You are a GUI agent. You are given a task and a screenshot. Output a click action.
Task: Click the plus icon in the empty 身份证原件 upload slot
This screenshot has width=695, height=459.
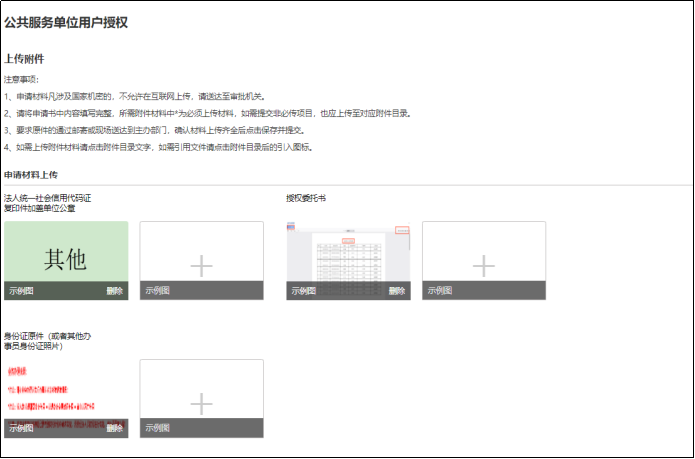pyautogui.click(x=201, y=403)
